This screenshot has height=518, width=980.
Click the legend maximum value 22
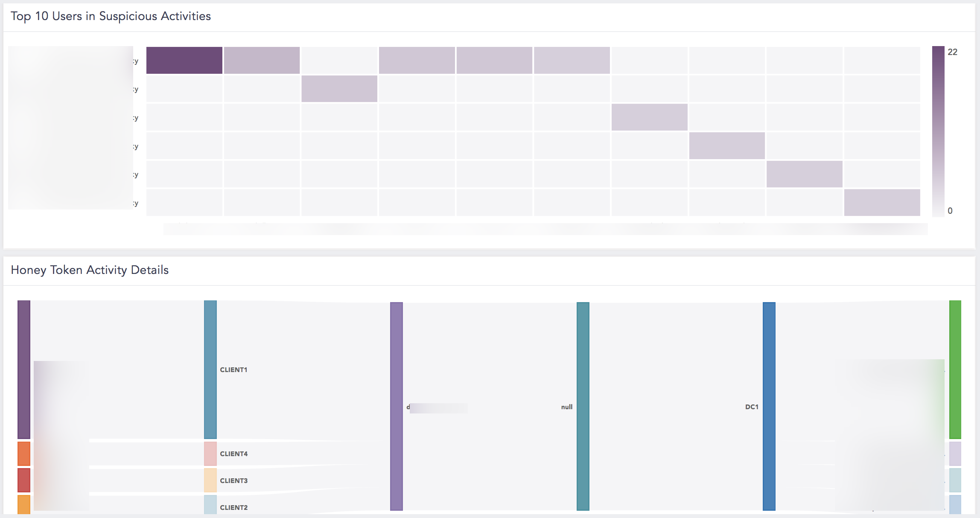coord(952,52)
